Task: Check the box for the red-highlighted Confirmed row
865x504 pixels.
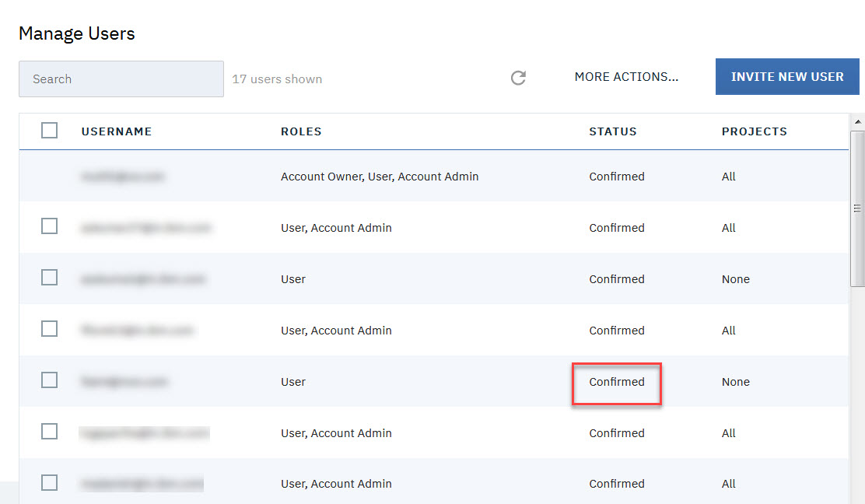Action: [x=49, y=380]
